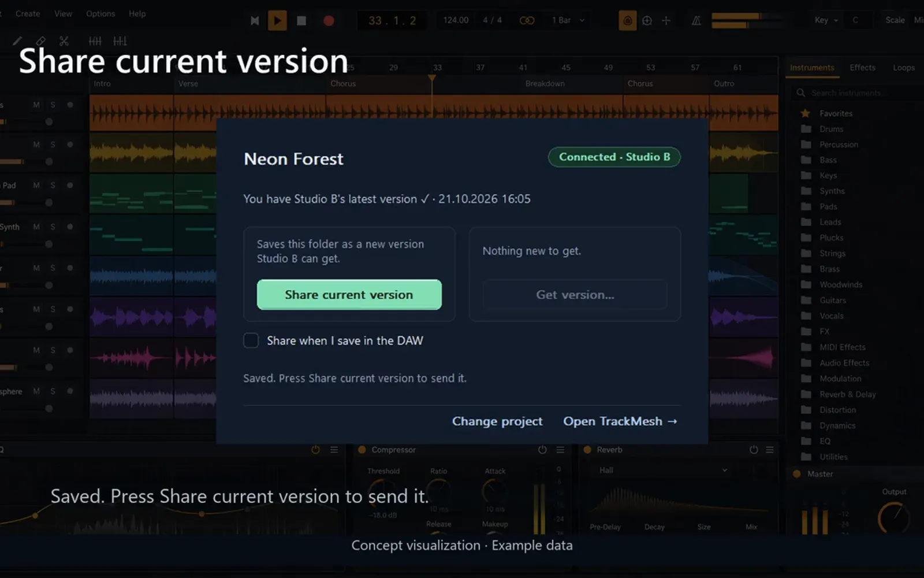Arm recording on the Synth track
Screen dimensions: 924x578
click(x=70, y=227)
